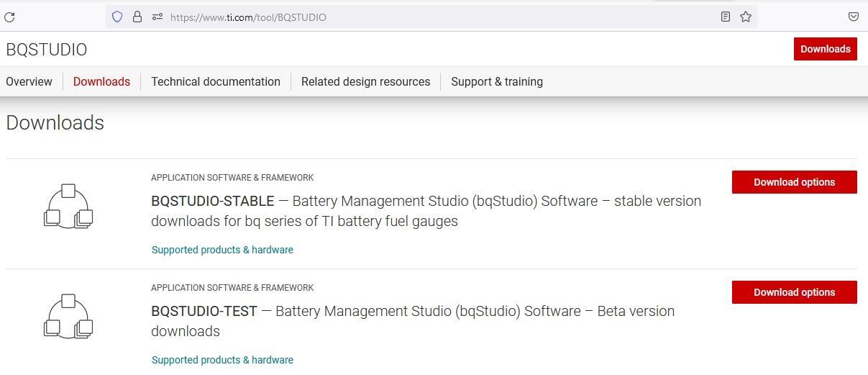868x375 pixels.
Task: Toggle reader view icon
Action: (x=726, y=17)
